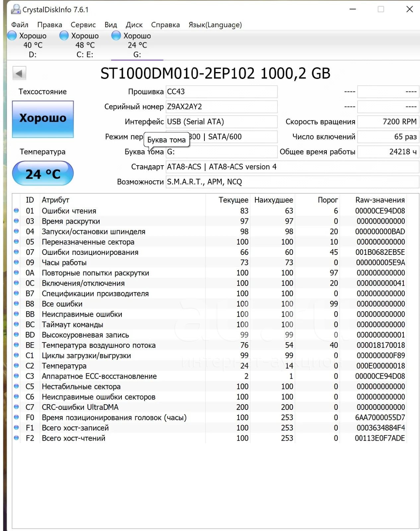Click the blue Хорошо health status button
Image resolution: width=420 pixels, height=531 pixels.
pos(43,119)
